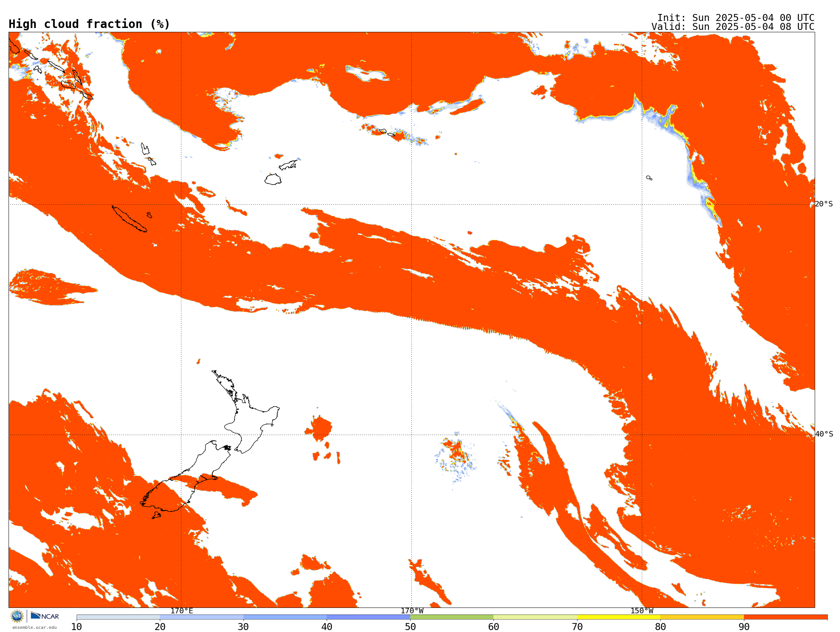Click the 20°S latitude label
840x632 pixels.
click(x=824, y=204)
